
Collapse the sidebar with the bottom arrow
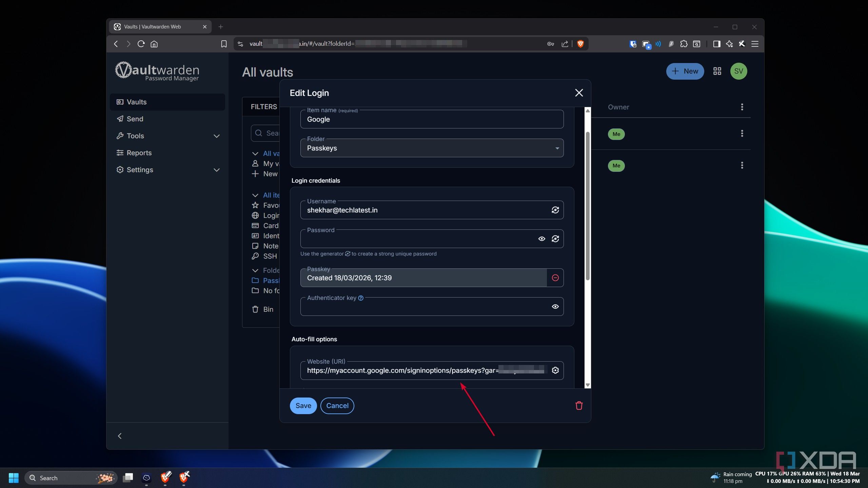click(x=119, y=436)
